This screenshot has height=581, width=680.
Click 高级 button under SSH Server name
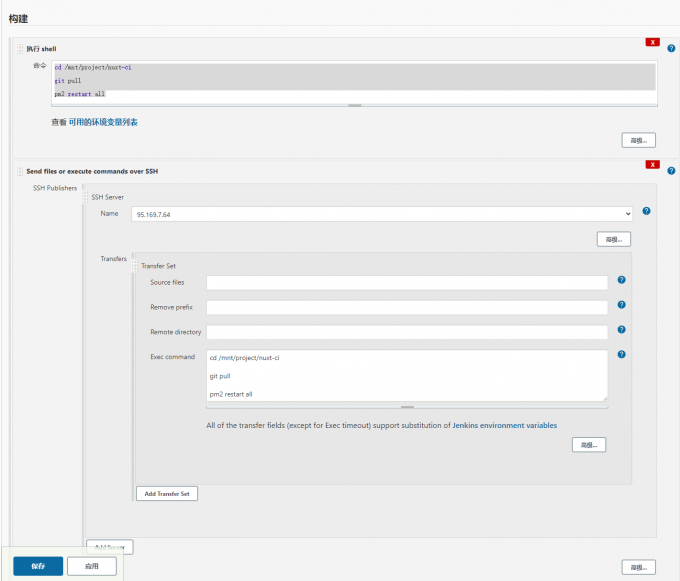[614, 239]
